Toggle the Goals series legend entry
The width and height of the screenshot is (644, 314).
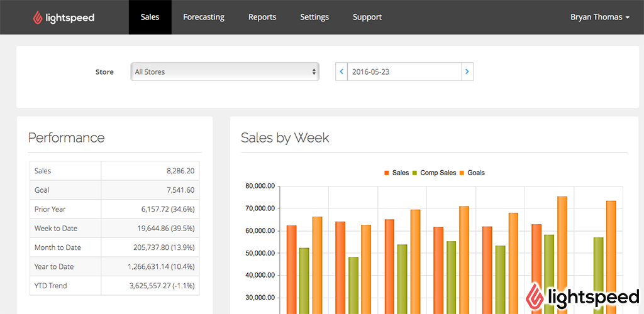tap(472, 173)
